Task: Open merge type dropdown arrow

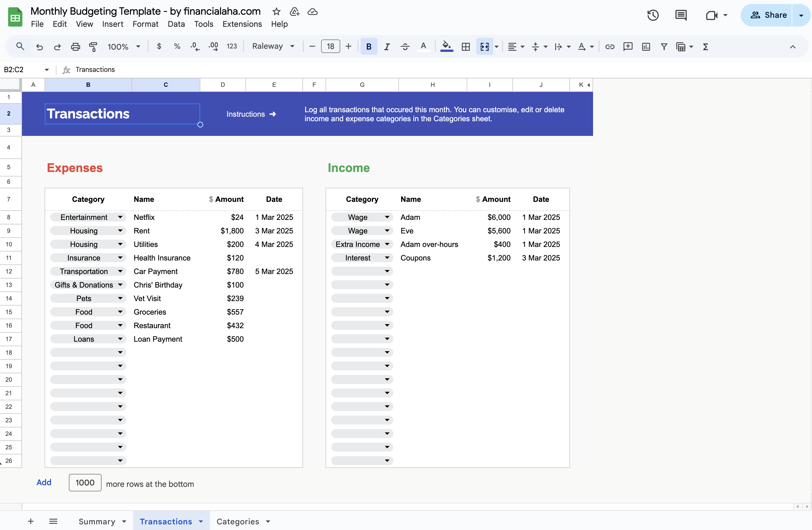Action: coord(497,47)
